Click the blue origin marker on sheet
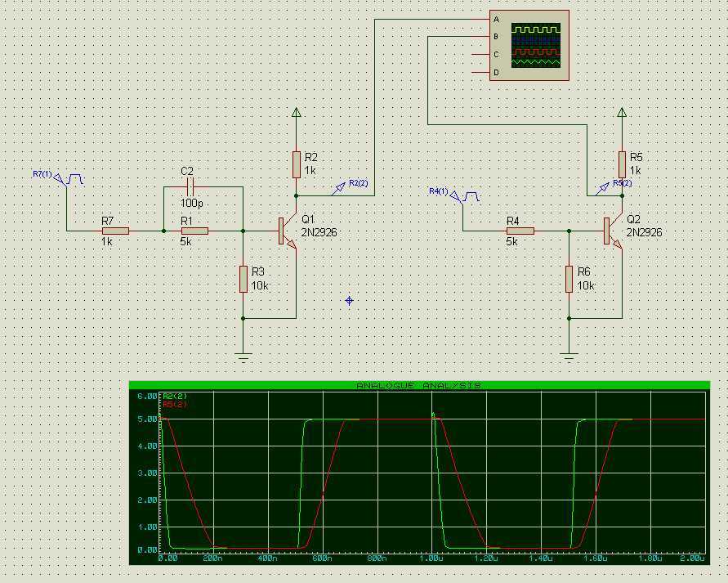The height and width of the screenshot is (583, 728). pos(349,301)
